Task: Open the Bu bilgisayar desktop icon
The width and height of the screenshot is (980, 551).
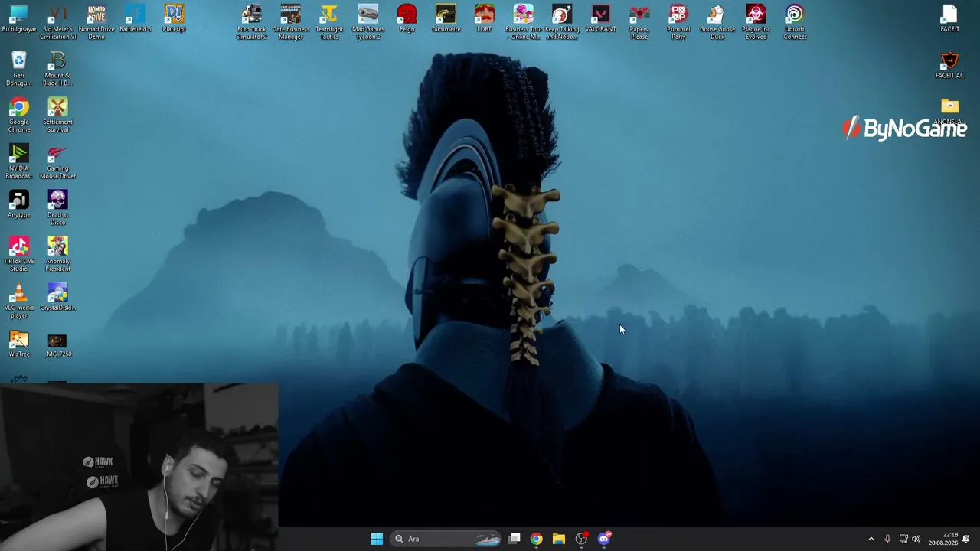Action: click(x=19, y=19)
